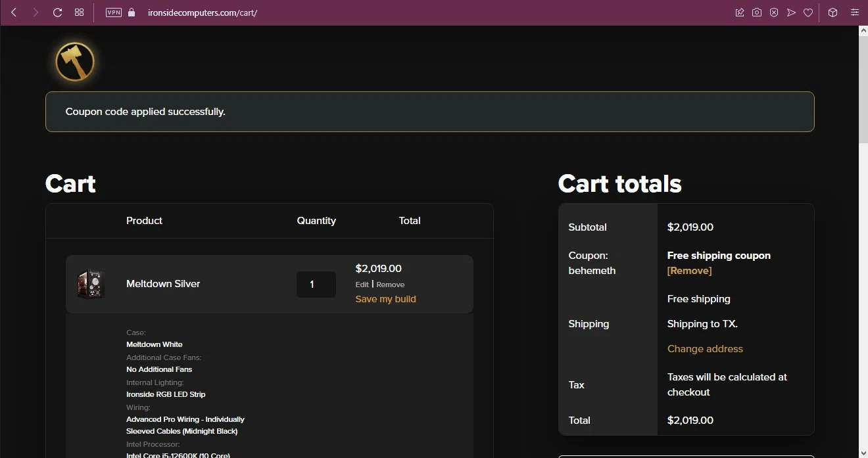Click the Subtotal amount $2,019.00
The image size is (868, 458).
690,227
